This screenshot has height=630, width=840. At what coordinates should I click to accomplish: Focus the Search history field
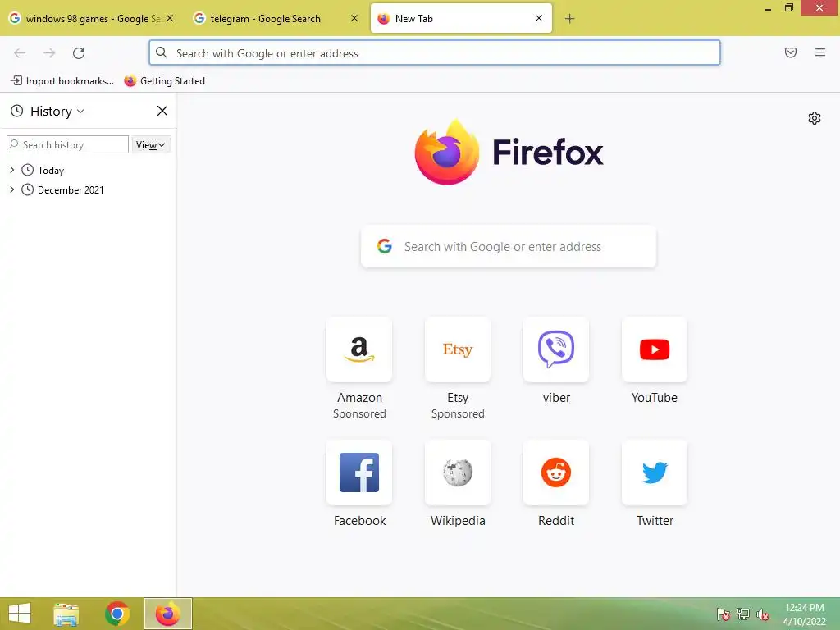[67, 144]
